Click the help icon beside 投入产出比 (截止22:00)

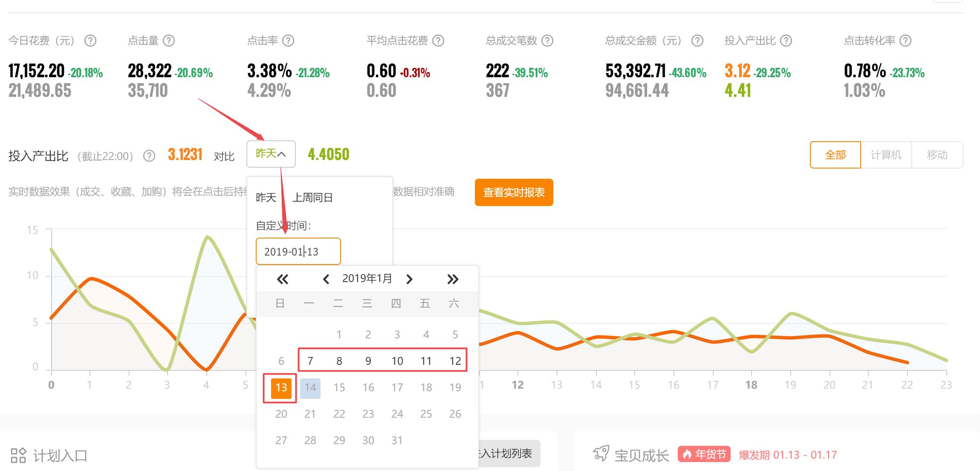coord(148,156)
